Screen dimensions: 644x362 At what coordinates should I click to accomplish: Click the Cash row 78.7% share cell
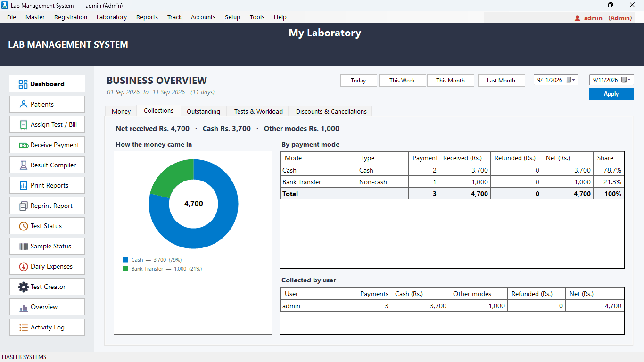(609, 170)
